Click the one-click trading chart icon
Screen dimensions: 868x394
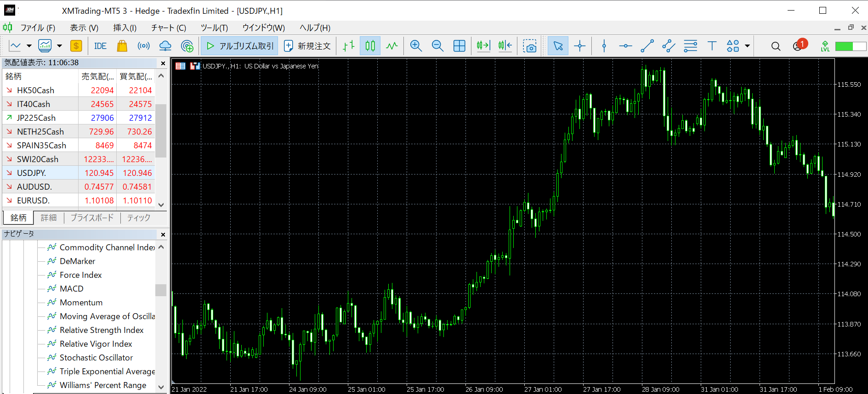195,66
